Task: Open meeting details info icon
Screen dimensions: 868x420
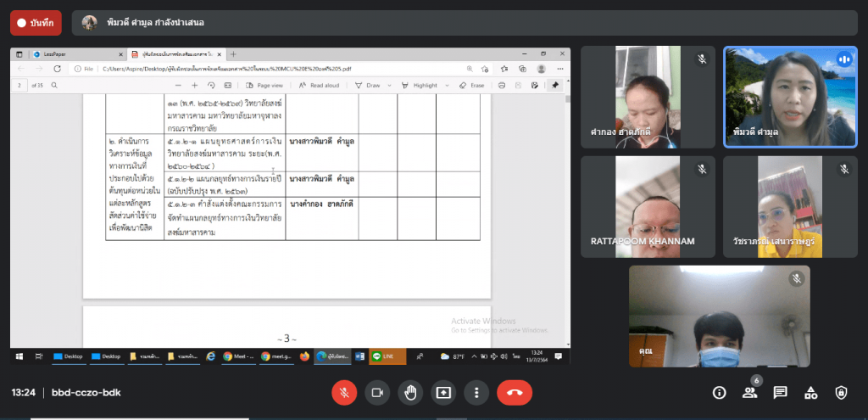Action: [x=720, y=392]
